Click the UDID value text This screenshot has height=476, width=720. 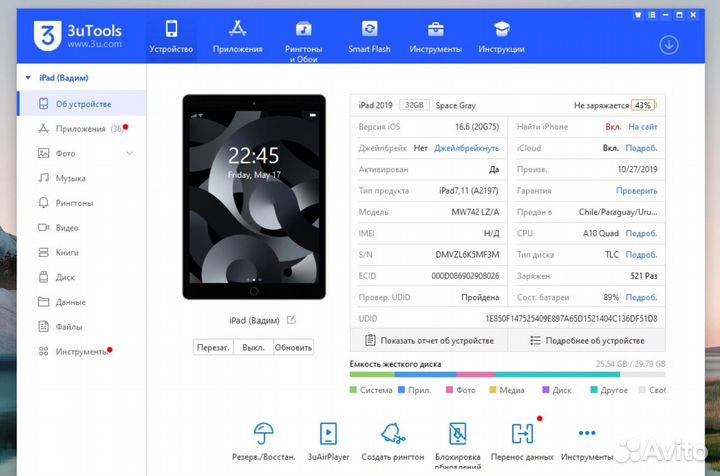tap(571, 318)
